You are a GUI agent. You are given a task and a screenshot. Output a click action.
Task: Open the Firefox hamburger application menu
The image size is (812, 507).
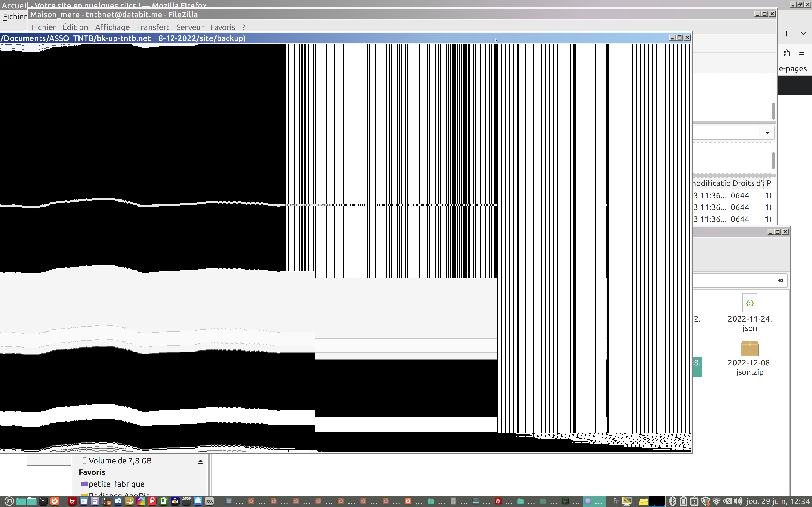point(802,53)
